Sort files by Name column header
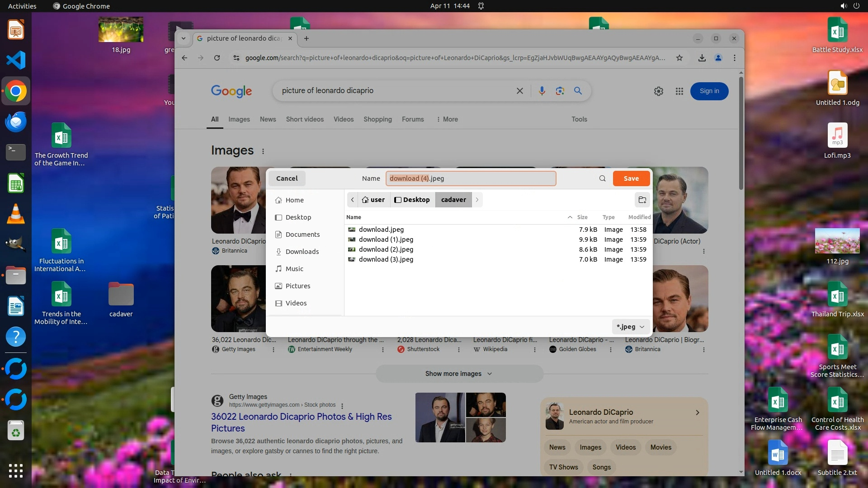This screenshot has height=488, width=868. tap(354, 217)
